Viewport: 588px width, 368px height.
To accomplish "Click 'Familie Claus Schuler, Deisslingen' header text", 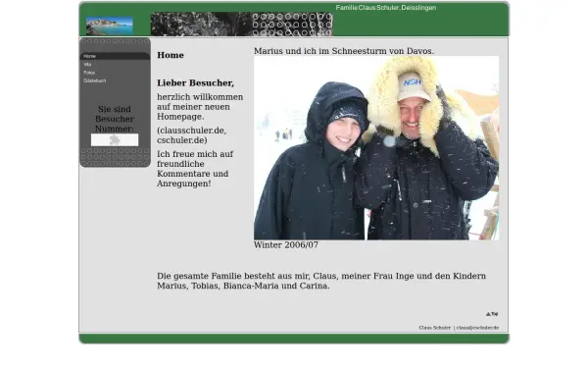I will pyautogui.click(x=386, y=8).
